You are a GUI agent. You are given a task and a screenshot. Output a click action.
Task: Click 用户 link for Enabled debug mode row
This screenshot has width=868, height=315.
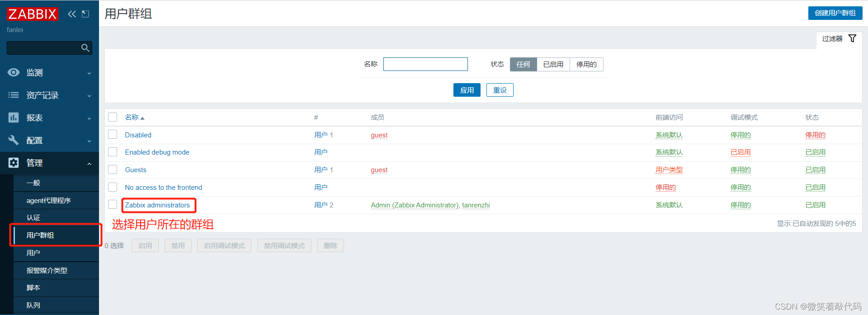(321, 152)
